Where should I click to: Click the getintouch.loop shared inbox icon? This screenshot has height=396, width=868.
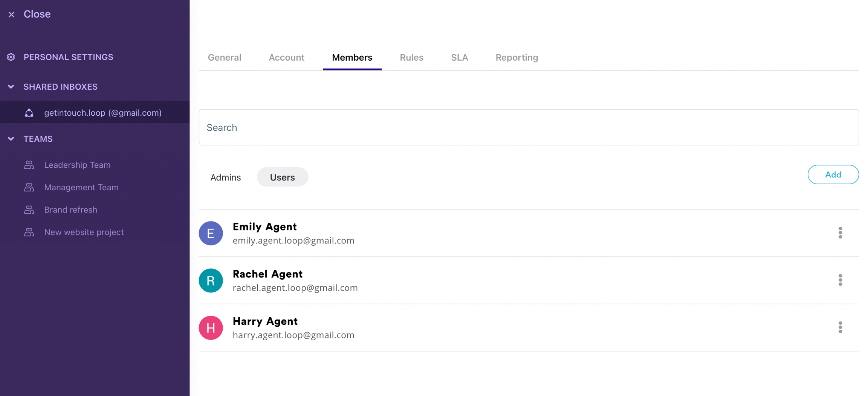click(29, 113)
